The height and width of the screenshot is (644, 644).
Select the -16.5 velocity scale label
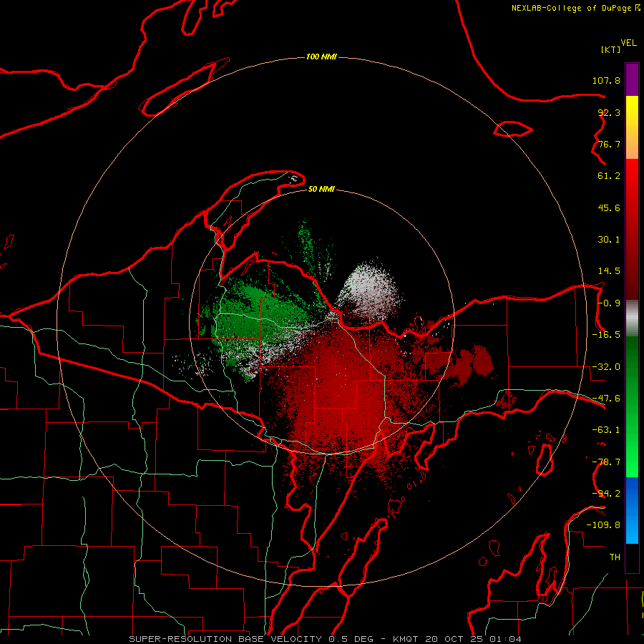tap(606, 335)
